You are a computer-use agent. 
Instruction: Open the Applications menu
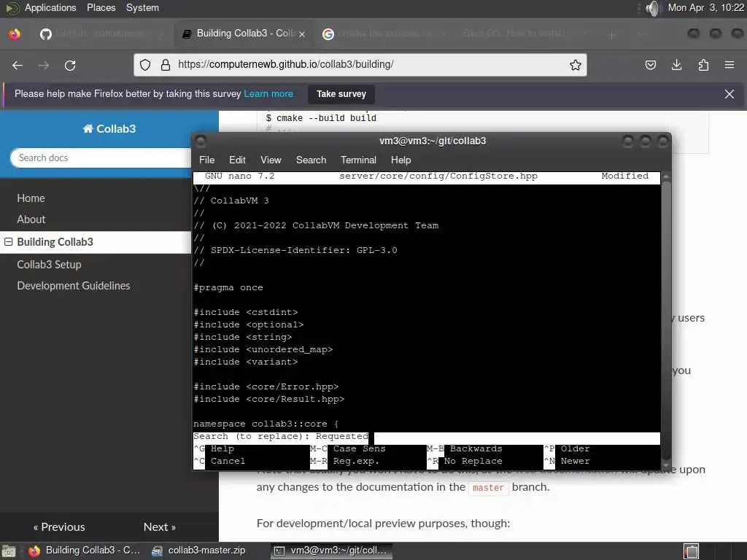50,7
